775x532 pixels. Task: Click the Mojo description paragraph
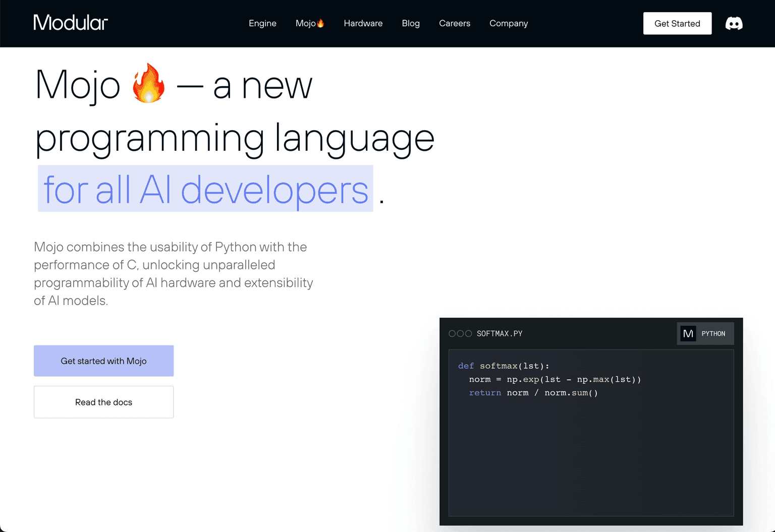pyautogui.click(x=174, y=274)
